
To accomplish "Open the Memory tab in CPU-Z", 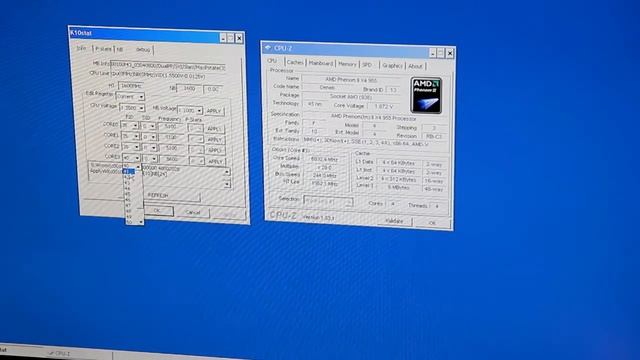I will pos(347,64).
